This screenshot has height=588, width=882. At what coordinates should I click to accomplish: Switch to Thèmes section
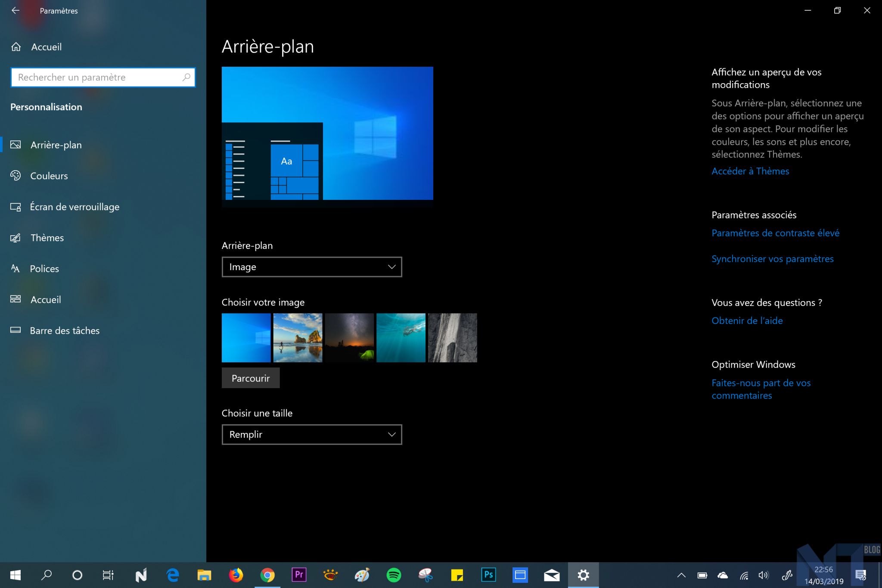47,238
